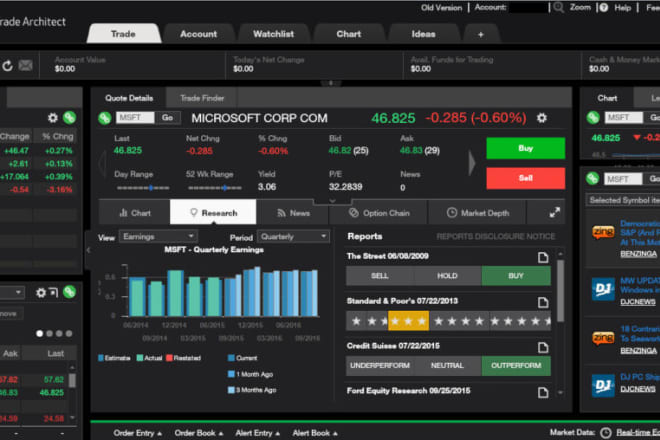Click the clock icon next to Market Data
This screenshot has height=440, width=660.
pyautogui.click(x=605, y=432)
